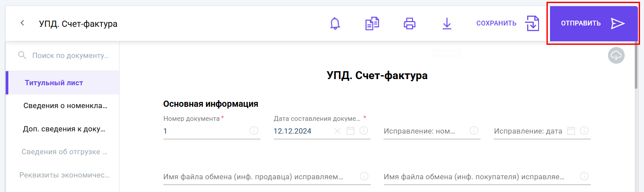Click the save-to-file icon next to СОХРАНИТЬ
This screenshot has height=192, width=644.
click(532, 23)
